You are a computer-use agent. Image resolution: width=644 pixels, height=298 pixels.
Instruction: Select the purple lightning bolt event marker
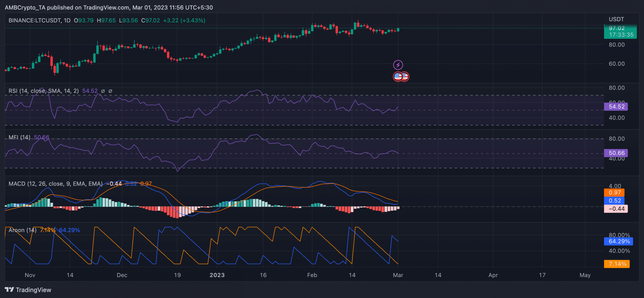point(398,65)
